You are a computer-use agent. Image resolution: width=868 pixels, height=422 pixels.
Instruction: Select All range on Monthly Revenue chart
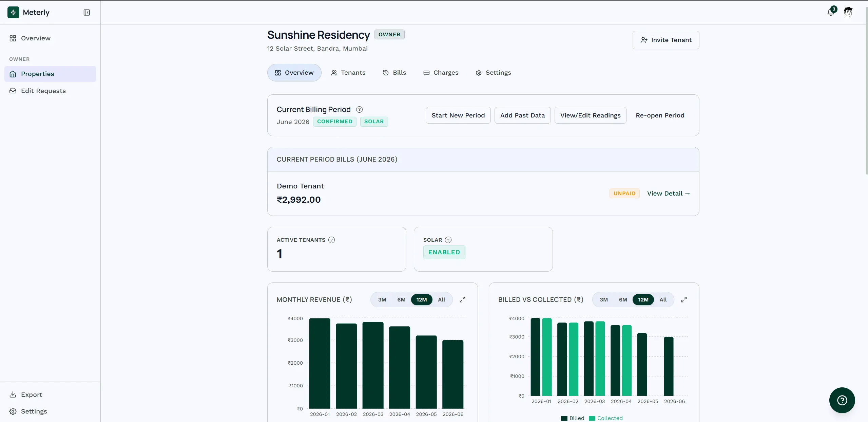click(x=441, y=299)
